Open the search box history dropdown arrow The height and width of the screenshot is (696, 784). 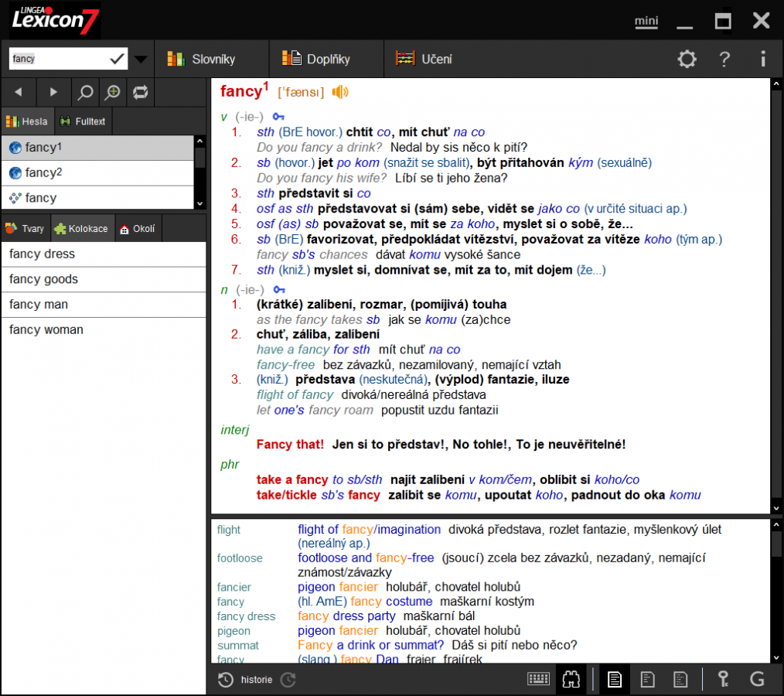click(x=141, y=59)
